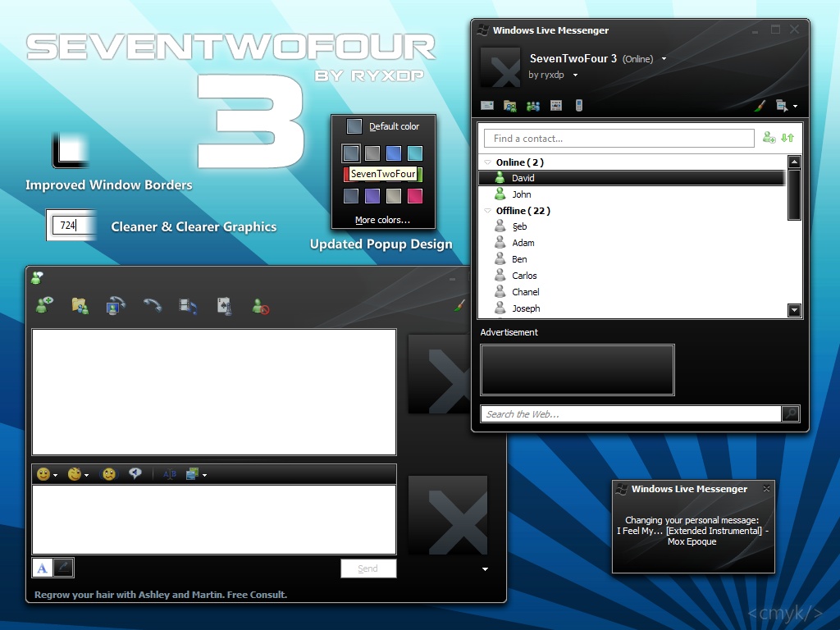Block this contact in chat toolbar
840x630 pixels.
point(260,307)
